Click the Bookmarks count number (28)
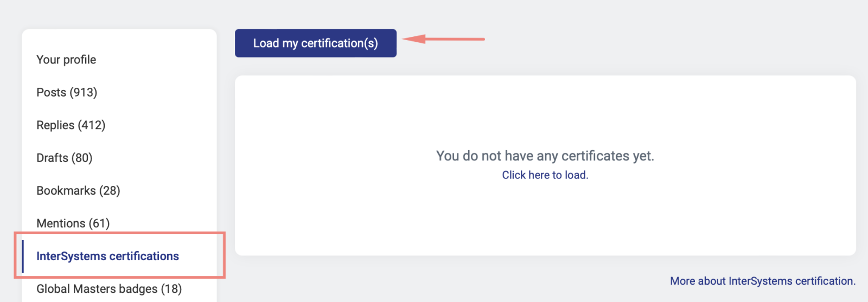 (x=110, y=191)
